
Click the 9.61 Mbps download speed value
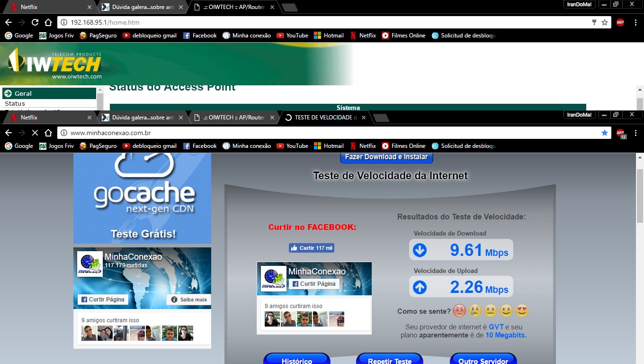click(479, 250)
